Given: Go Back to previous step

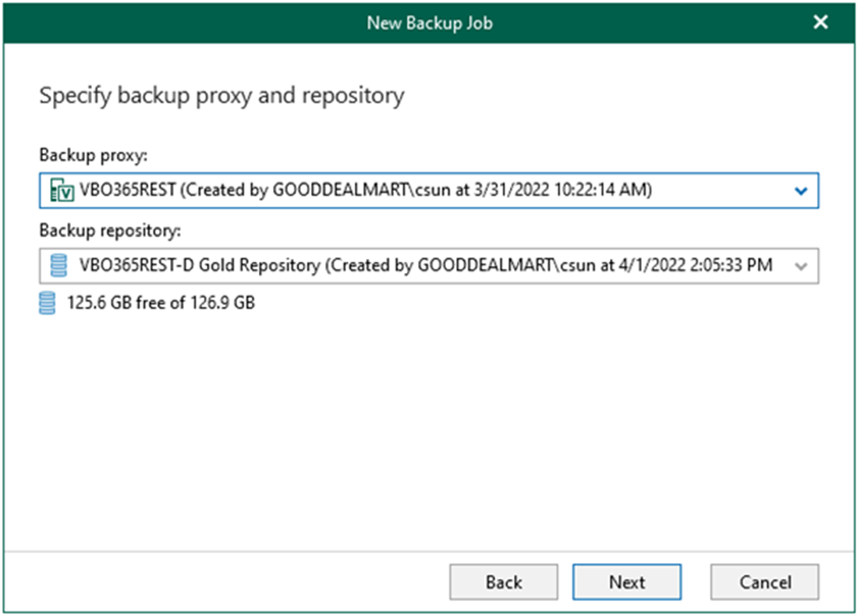Looking at the screenshot, I should [504, 582].
